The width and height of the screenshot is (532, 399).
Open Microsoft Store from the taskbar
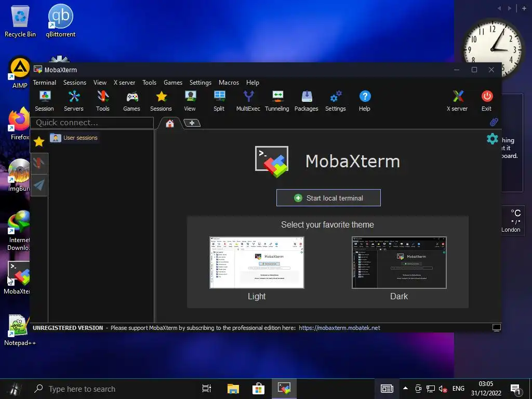tap(258, 389)
